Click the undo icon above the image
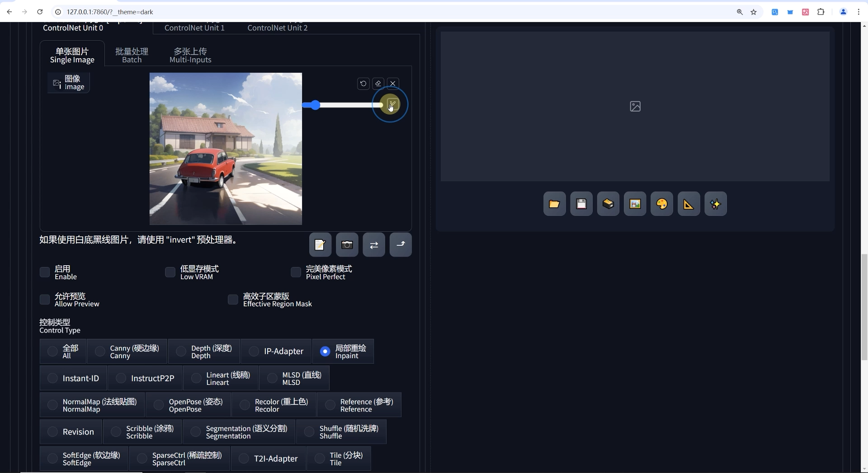Screen dimensions: 868x473 [363, 84]
